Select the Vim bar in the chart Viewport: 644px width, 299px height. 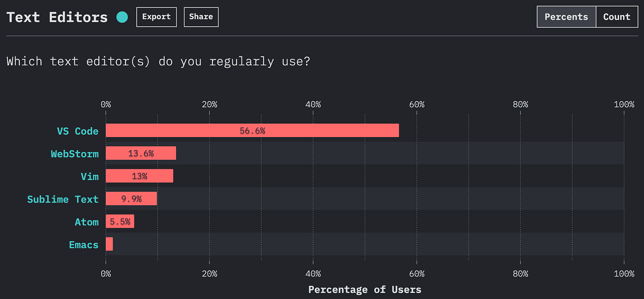click(139, 176)
